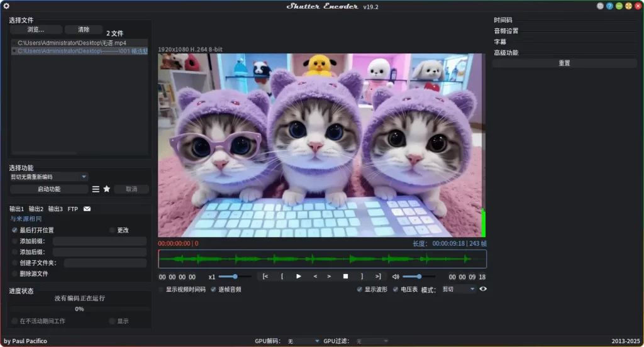Toggle the 更改 option
644x347 pixels.
coord(112,230)
